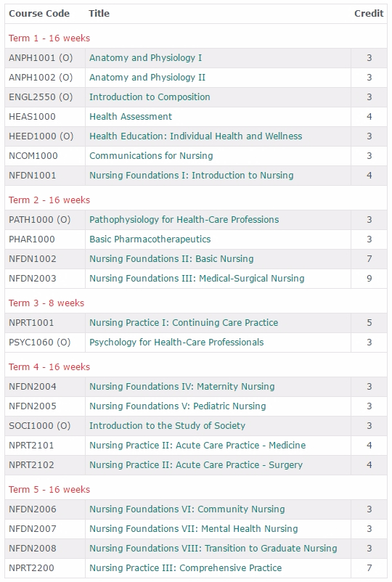Click Psychology for Health-Care Professionals link
Screen dimensions: 392x582
(176, 343)
